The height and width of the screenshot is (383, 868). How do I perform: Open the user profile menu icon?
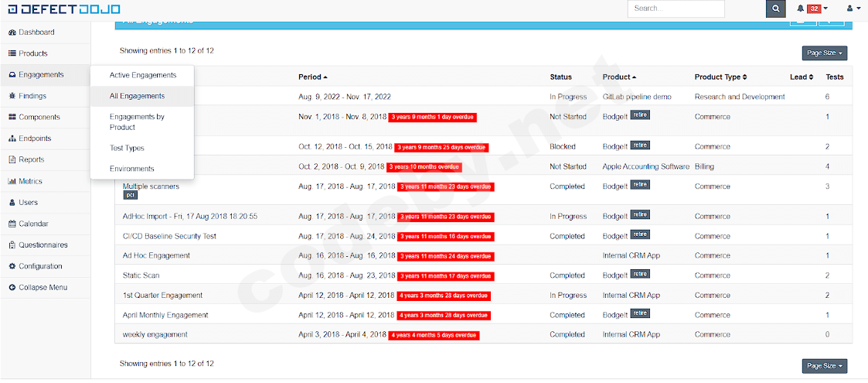pyautogui.click(x=853, y=9)
